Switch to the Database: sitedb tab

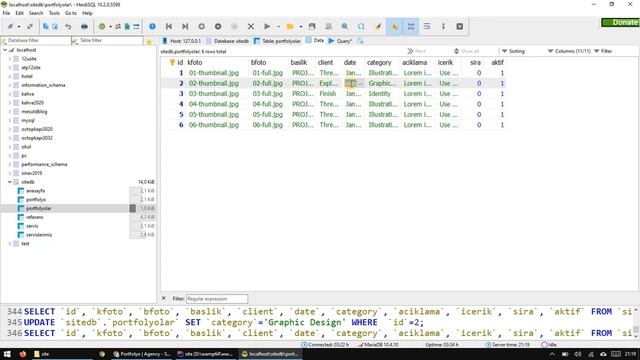227,41
